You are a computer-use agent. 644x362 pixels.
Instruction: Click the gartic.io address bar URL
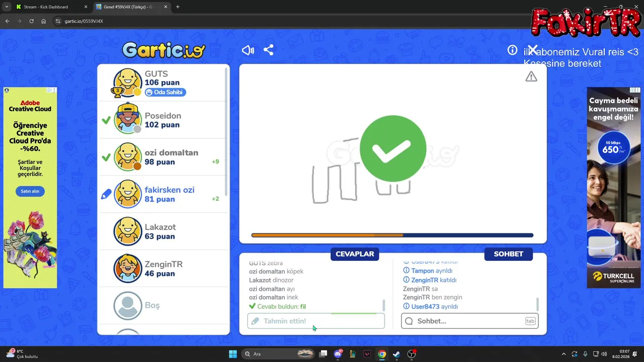(84, 21)
